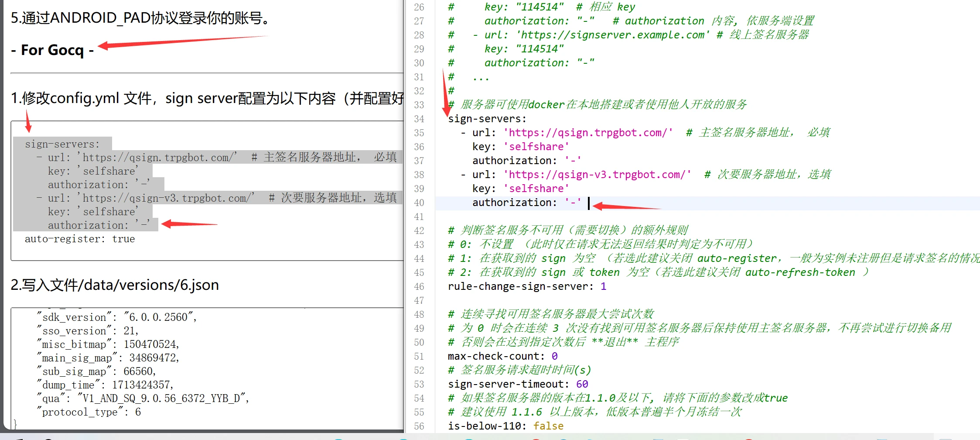Click 'sign-servers:' in the left document code box
The height and width of the screenshot is (440, 980).
tap(62, 144)
